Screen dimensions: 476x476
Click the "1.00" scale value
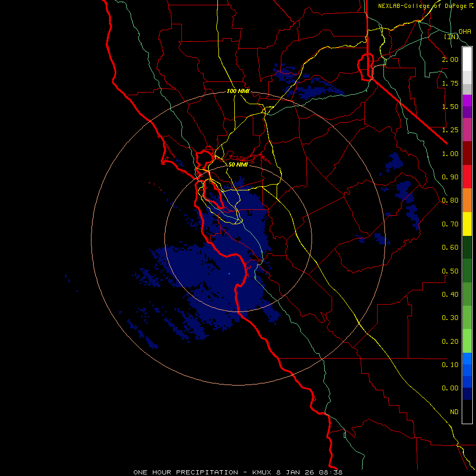tap(450, 153)
